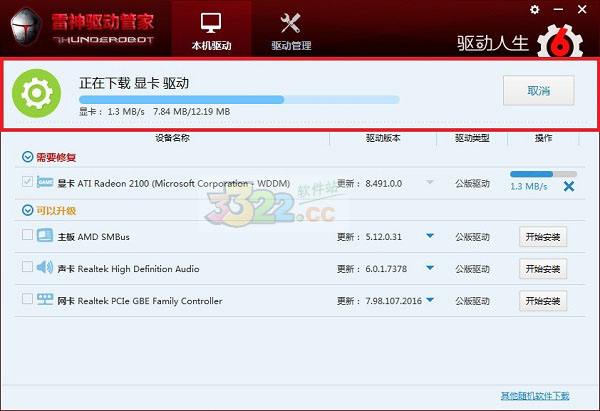Close the driver manager window
The width and height of the screenshot is (600, 411).
pos(582,10)
